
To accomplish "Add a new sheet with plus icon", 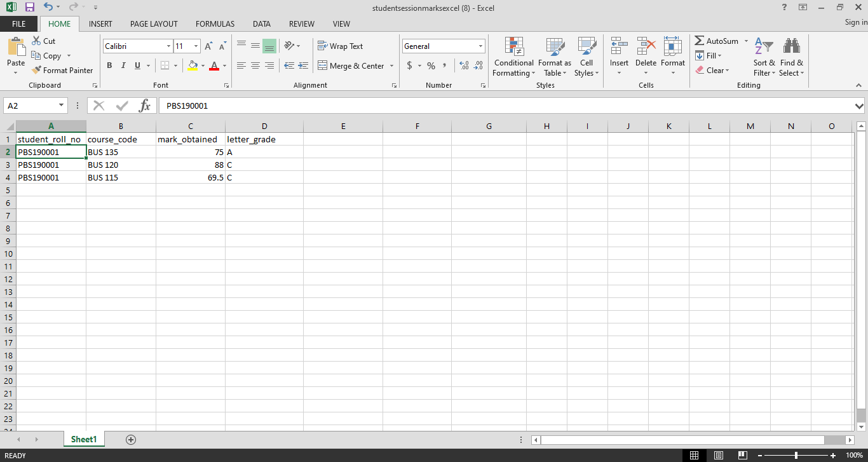I will [x=131, y=439].
